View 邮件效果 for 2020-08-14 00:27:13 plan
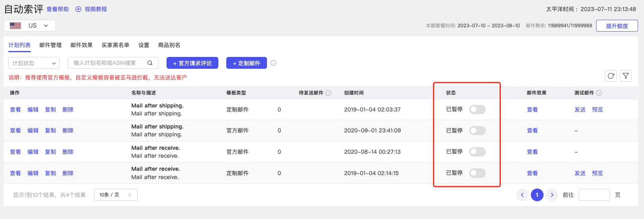 (x=532, y=152)
